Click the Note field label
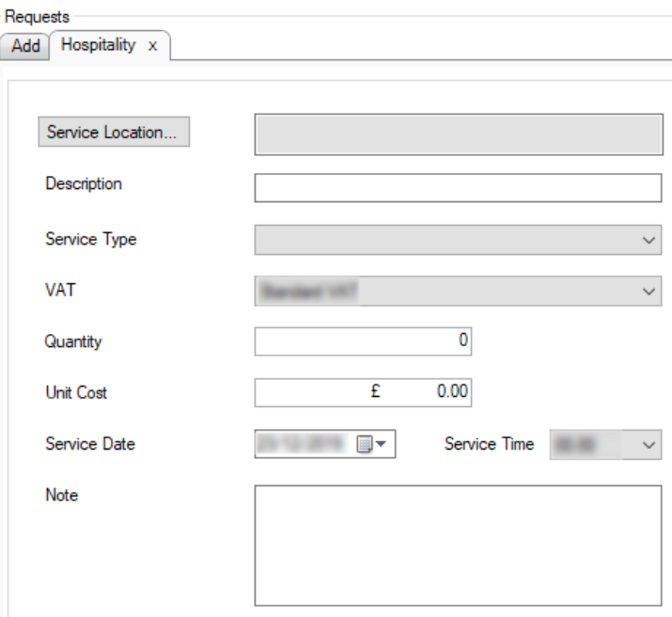Screen dimensions: 672x617 pos(61,495)
